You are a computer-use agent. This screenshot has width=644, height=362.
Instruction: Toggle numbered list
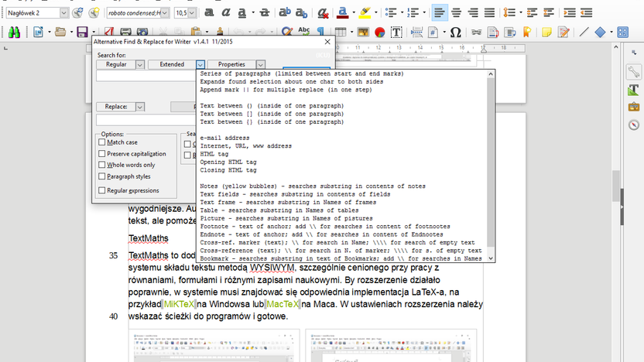[413, 12]
